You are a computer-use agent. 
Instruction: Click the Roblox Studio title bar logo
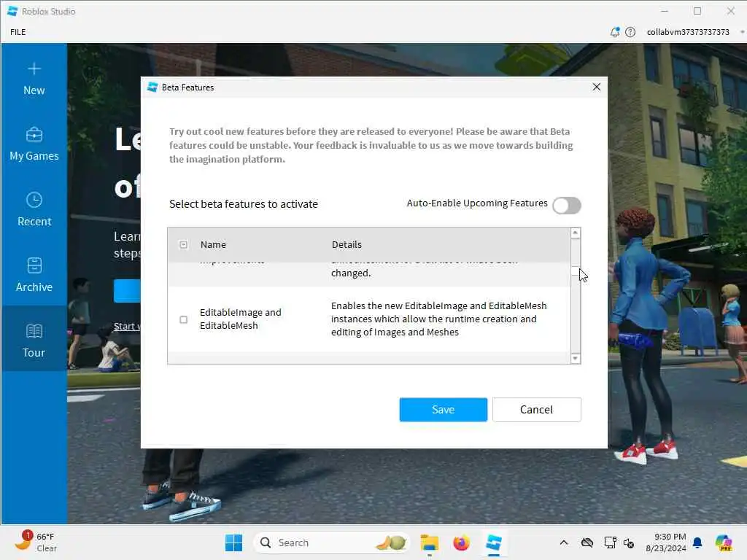12,11
